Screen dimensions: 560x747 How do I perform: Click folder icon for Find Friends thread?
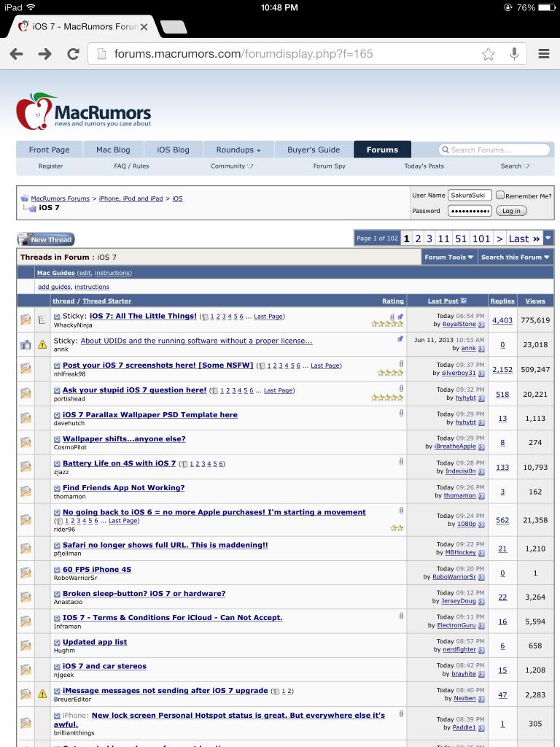(x=26, y=491)
